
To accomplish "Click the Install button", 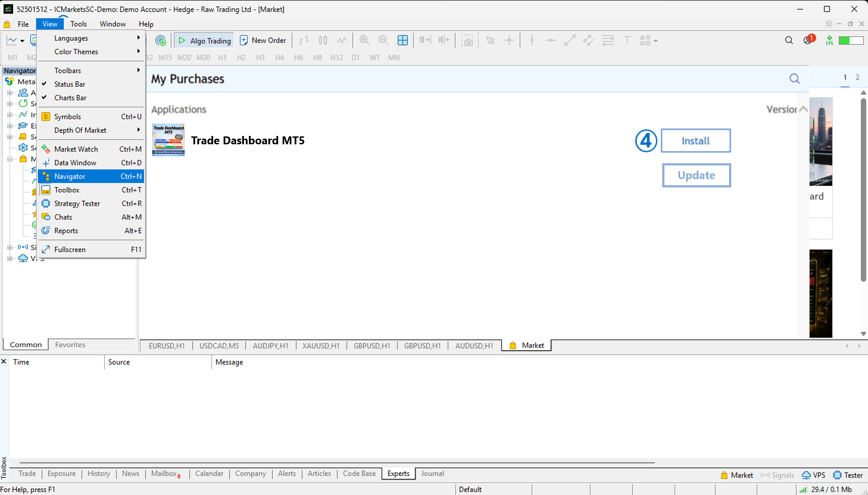I will (x=696, y=141).
